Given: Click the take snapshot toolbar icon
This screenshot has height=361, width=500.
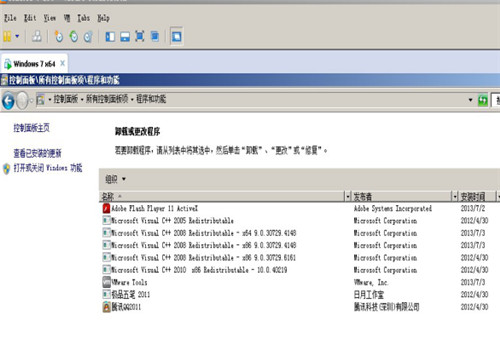Looking at the screenshot, I should tap(59, 36).
